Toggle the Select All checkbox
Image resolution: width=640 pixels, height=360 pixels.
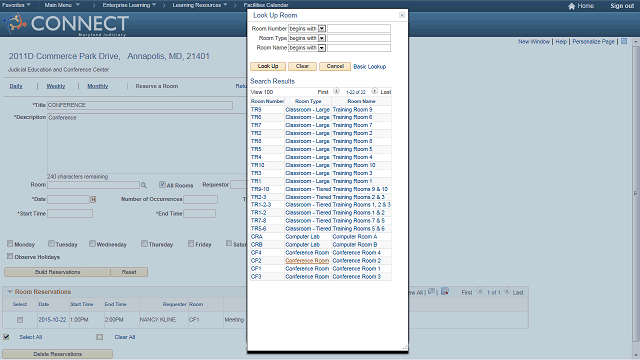tap(6, 337)
